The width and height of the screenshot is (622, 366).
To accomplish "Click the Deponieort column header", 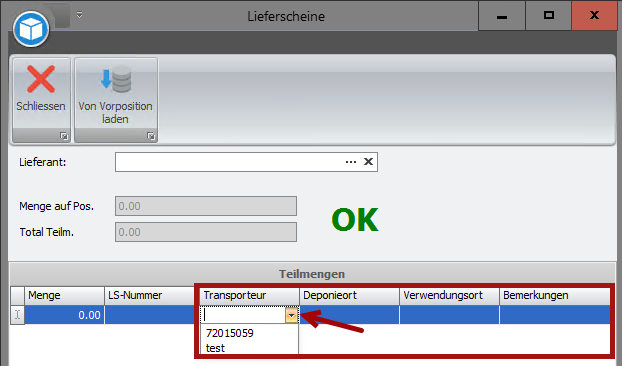I will (x=349, y=295).
